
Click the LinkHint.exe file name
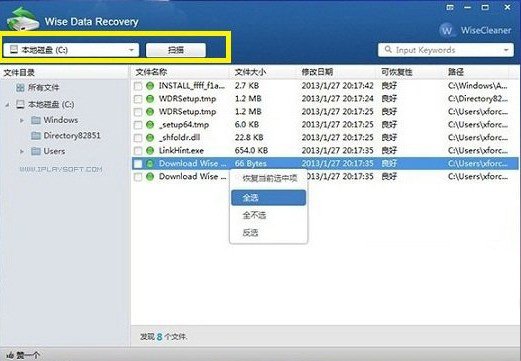(181, 151)
